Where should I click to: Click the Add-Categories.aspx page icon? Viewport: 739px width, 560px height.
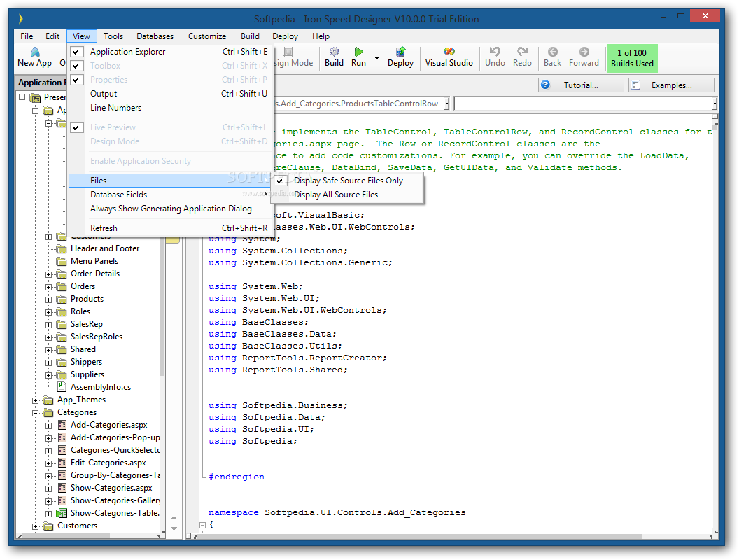pyautogui.click(x=62, y=425)
